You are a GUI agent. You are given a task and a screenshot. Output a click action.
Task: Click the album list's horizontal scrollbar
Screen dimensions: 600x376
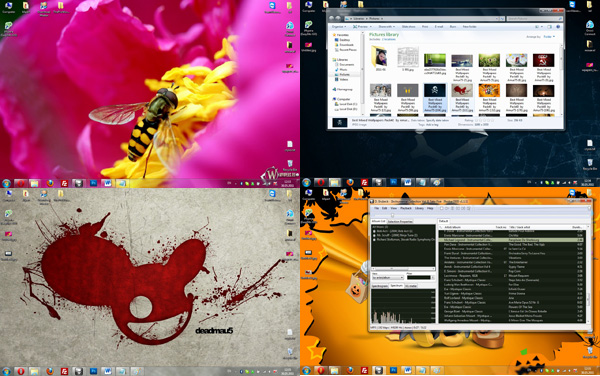403,269
